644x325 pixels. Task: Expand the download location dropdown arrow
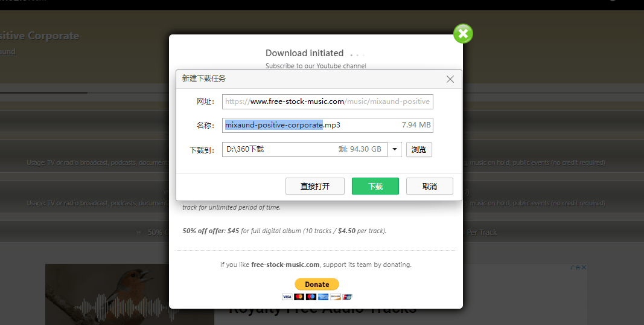click(395, 149)
